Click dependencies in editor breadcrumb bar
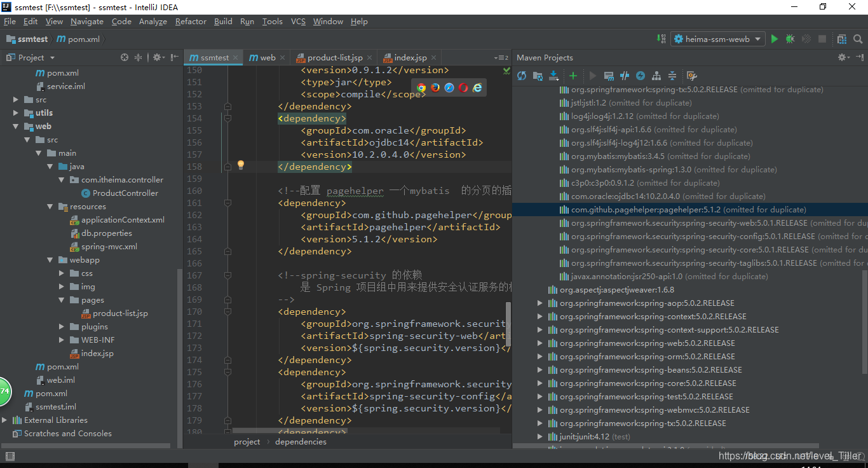This screenshot has width=868, height=468. (x=301, y=442)
